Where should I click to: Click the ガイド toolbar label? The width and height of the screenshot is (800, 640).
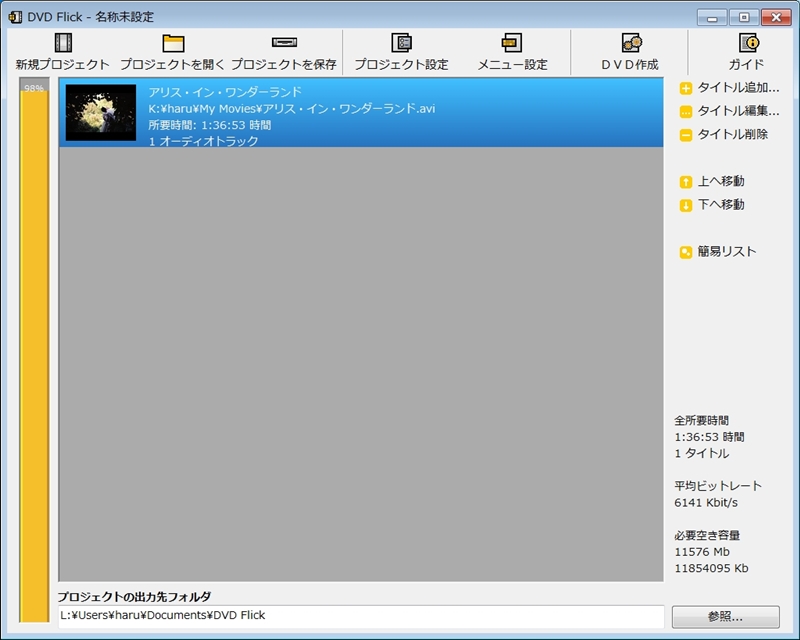746,64
